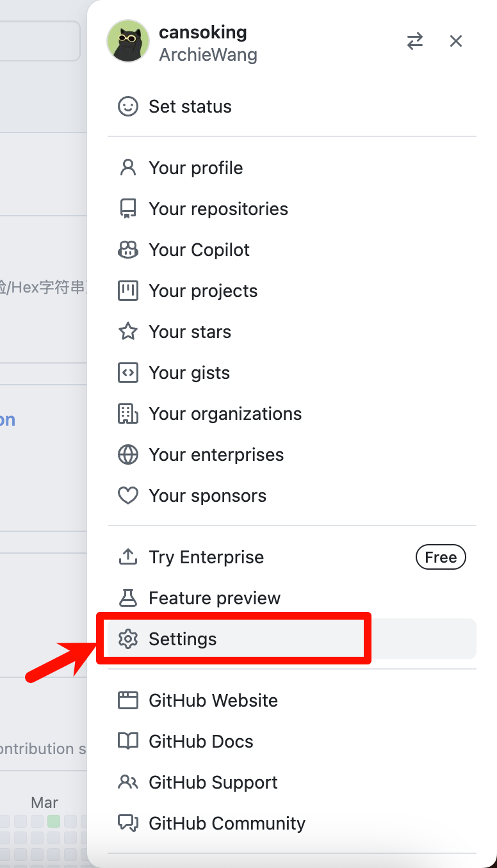Select the Your repositories book icon

click(128, 208)
